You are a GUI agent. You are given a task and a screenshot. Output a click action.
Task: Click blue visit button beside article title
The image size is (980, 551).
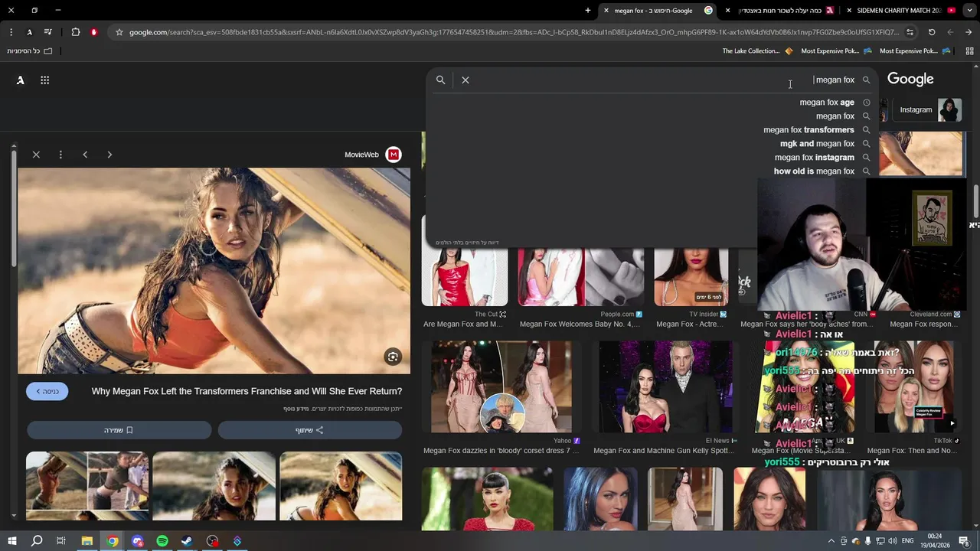coord(47,392)
